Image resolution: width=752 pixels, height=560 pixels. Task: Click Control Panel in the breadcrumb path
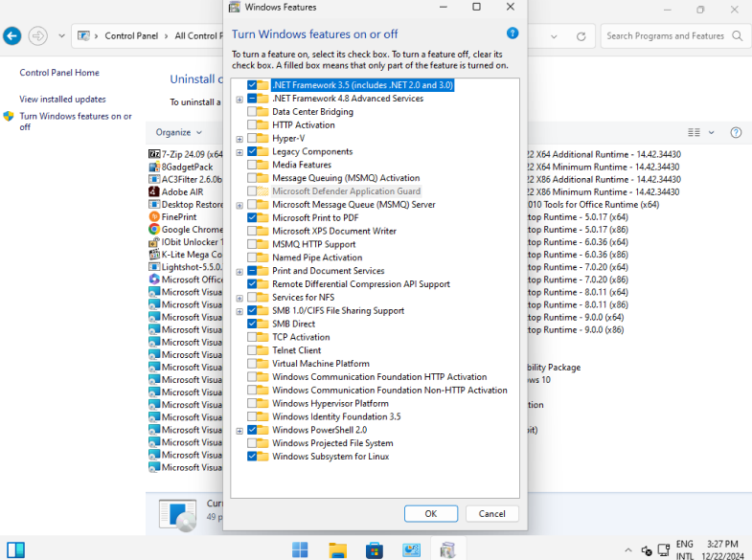pos(131,36)
